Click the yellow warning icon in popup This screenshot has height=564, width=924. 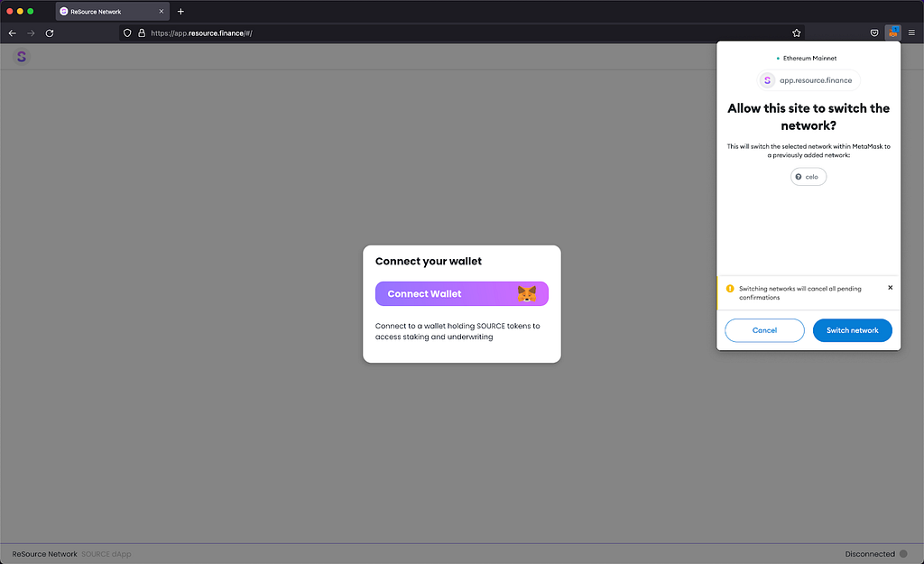(x=729, y=289)
